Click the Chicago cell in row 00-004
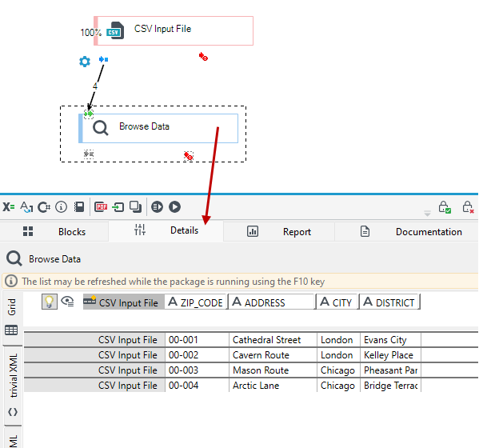Screen dimensions: 479x448 pos(338,386)
